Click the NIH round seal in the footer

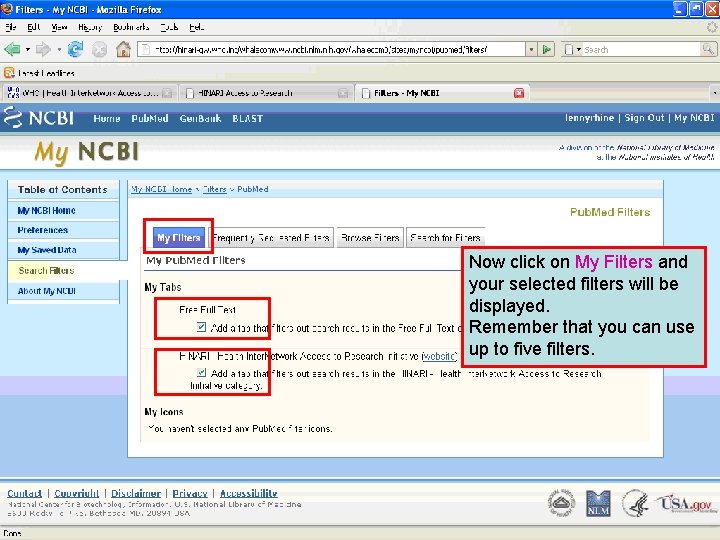click(562, 503)
